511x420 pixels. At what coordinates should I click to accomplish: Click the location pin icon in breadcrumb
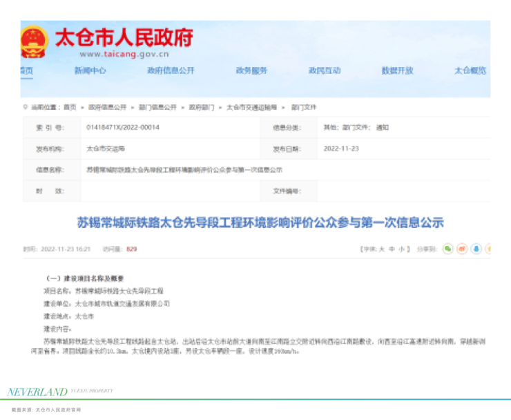[25, 107]
